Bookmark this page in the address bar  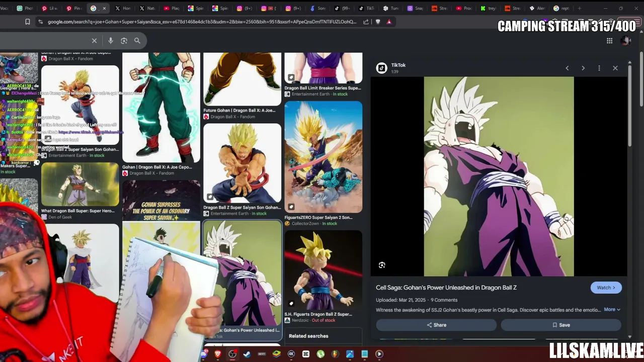[x=27, y=22]
